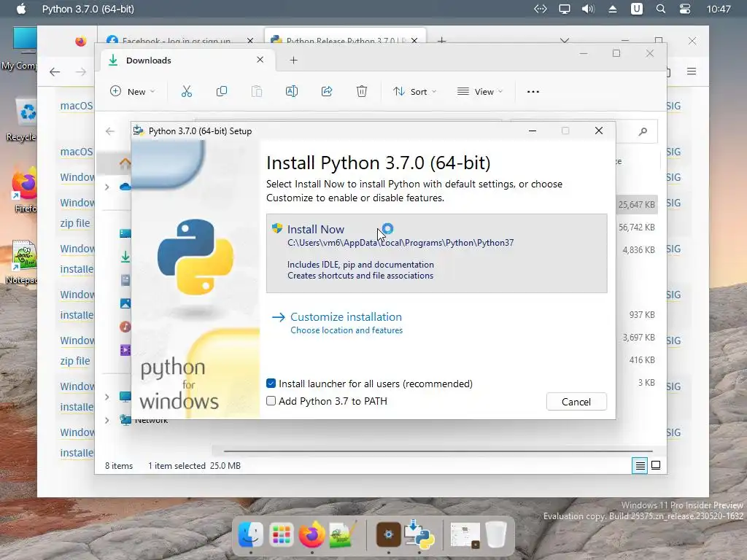This screenshot has height=560, width=747.
Task: Add a new Explorer tab
Action: (x=293, y=60)
